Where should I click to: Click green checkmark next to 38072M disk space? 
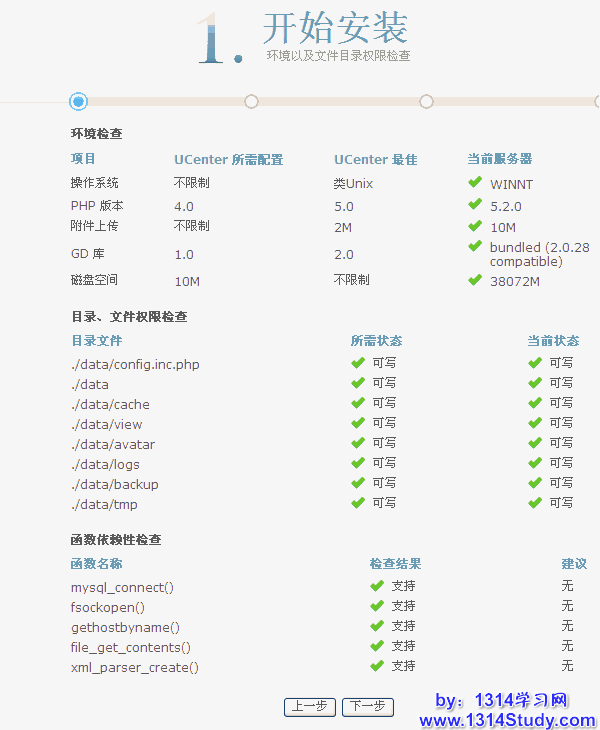coord(475,280)
